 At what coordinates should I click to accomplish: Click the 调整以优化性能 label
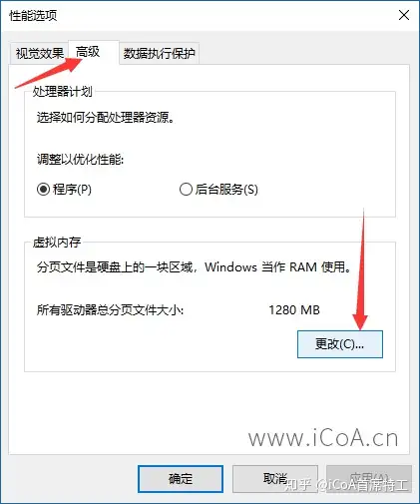80,160
